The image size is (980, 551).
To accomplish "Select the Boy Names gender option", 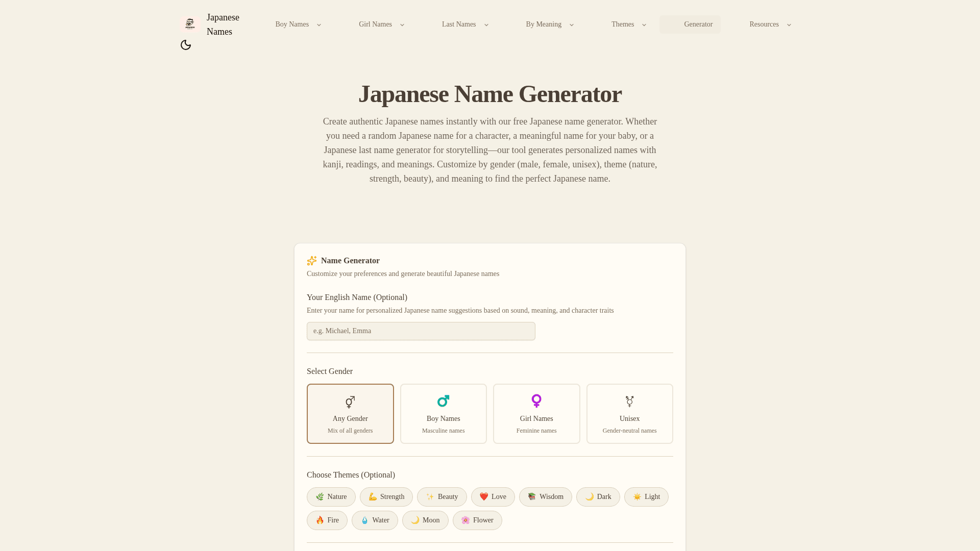I will (x=443, y=413).
